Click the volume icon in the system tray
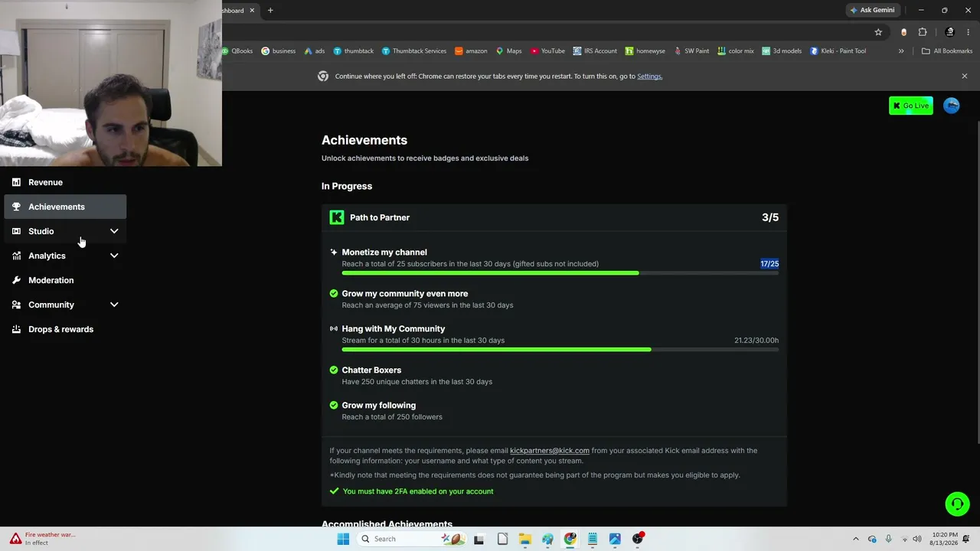 pyautogui.click(x=916, y=539)
